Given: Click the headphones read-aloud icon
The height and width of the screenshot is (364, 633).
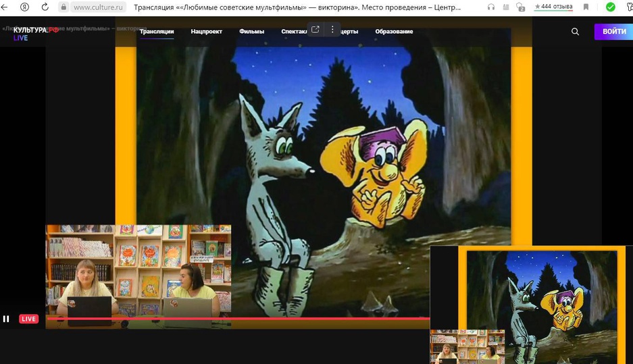Looking at the screenshot, I should coord(491,7).
